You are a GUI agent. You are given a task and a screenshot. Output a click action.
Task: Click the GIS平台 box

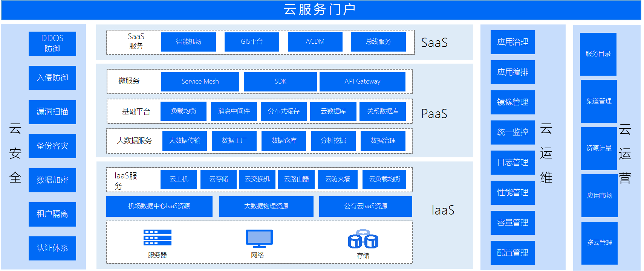pyautogui.click(x=252, y=41)
